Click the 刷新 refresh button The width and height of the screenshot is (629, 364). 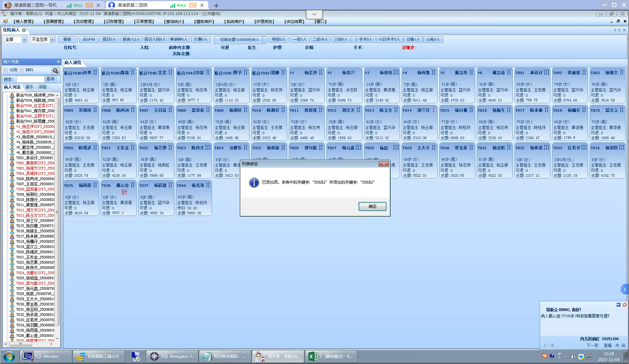click(67, 40)
